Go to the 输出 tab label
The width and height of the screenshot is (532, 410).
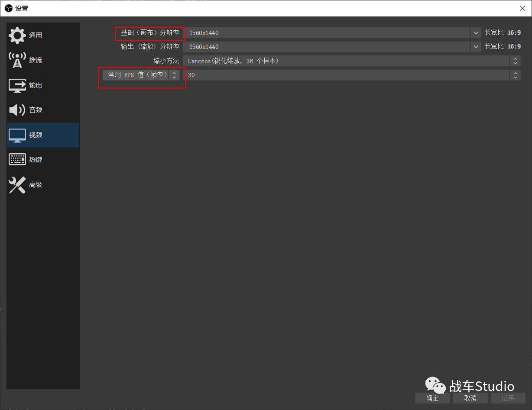(x=36, y=85)
